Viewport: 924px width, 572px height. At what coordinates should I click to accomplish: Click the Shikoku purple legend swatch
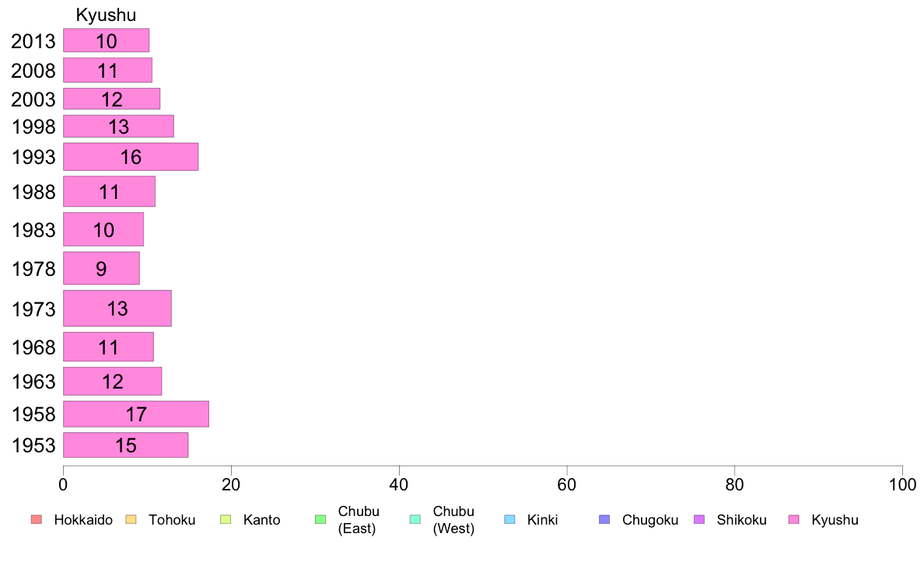pos(699,519)
